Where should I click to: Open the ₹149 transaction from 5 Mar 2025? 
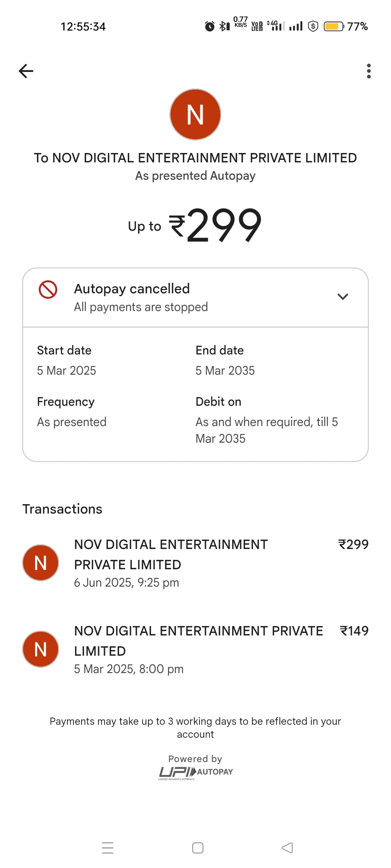click(x=198, y=649)
